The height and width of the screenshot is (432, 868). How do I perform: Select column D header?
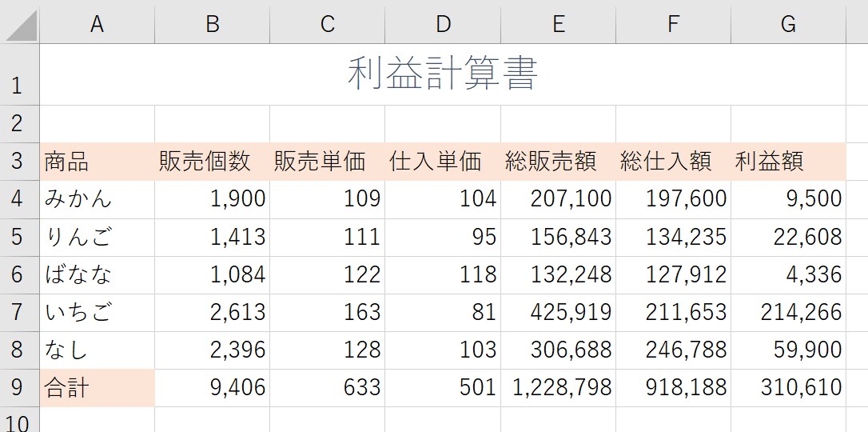(x=443, y=25)
